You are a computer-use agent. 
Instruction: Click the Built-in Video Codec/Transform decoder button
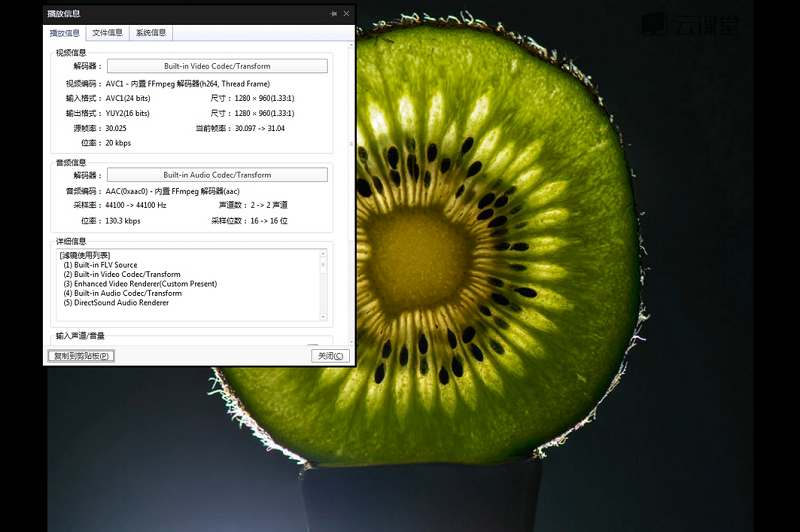pos(217,66)
